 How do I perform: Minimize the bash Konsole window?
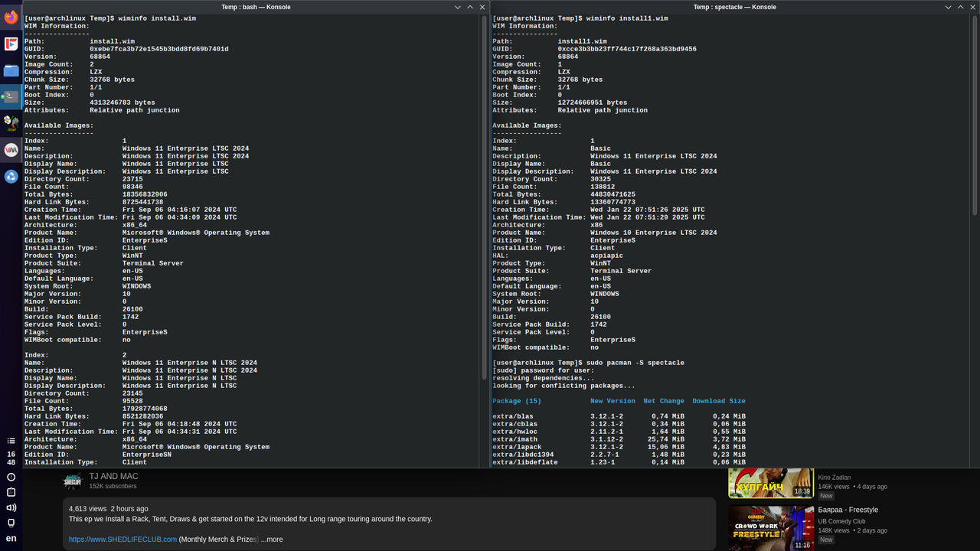click(x=458, y=7)
